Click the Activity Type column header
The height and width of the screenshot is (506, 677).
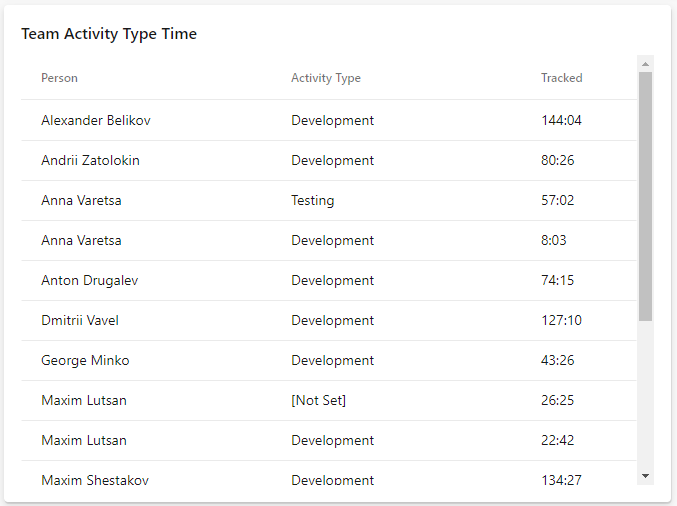[x=325, y=78]
